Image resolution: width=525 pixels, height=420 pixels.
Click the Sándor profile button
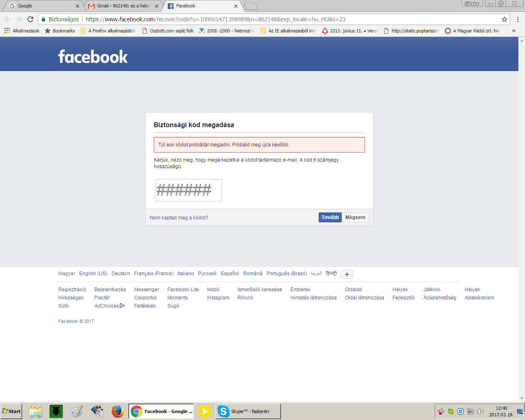tap(472, 4)
